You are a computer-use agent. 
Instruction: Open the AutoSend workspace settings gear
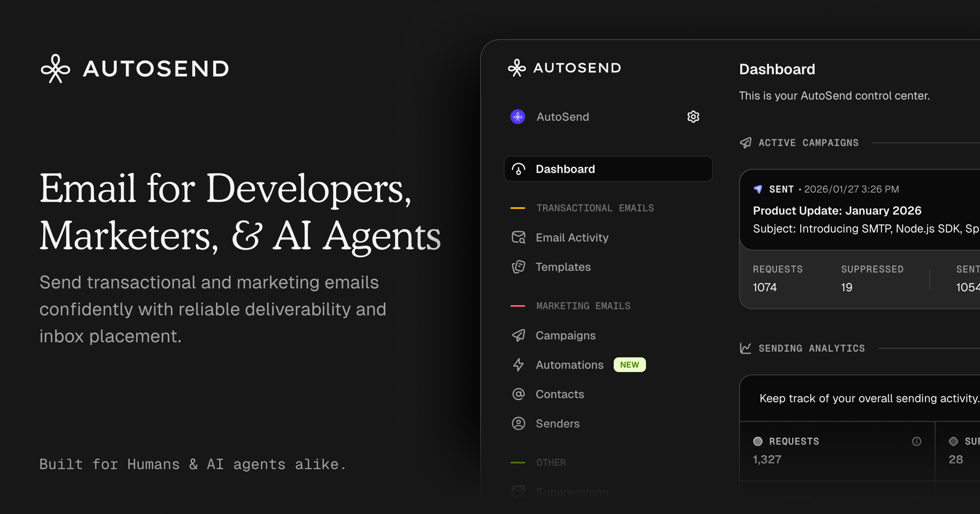coord(693,117)
